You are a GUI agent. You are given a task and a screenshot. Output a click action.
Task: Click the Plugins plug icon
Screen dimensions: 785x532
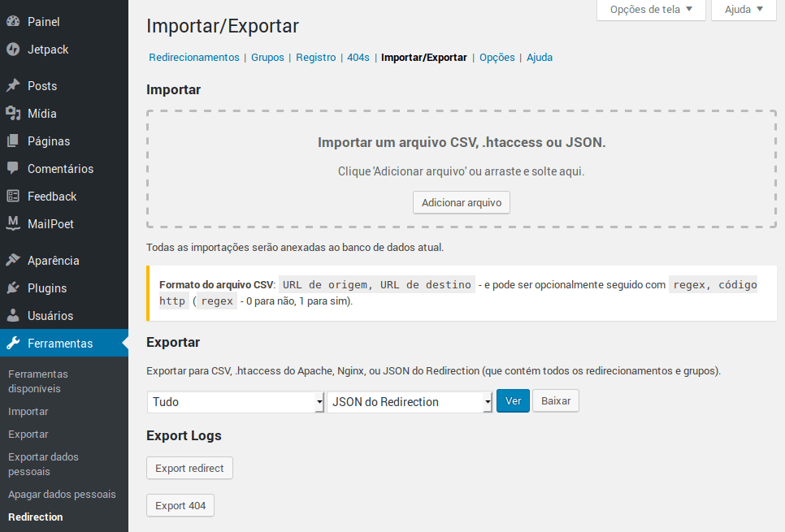pos(13,288)
